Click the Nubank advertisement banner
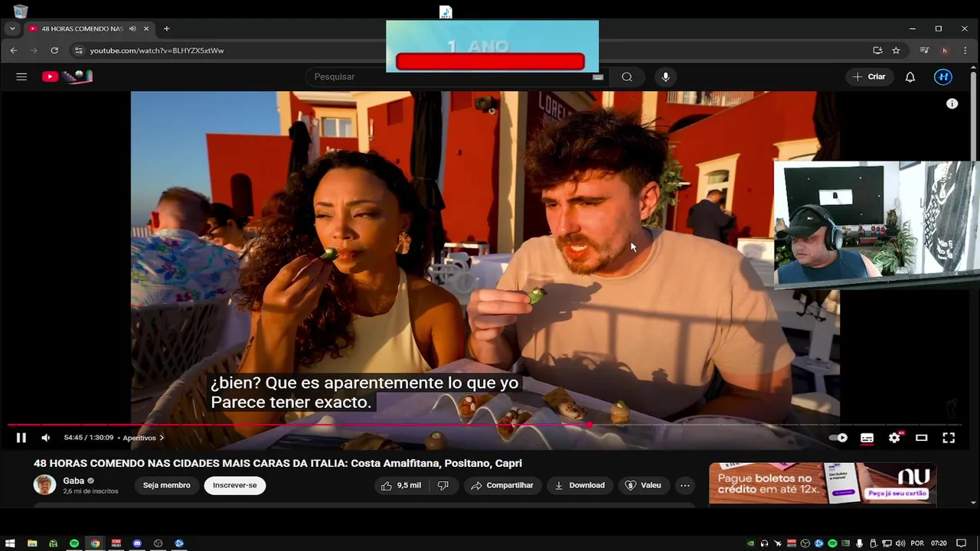Viewport: 980px width, 551px height. (x=822, y=483)
